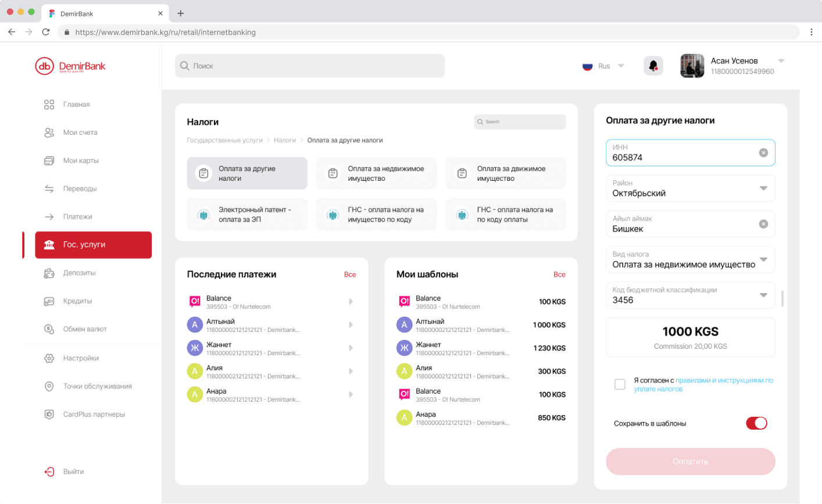
Task: Click the Выйти logout icon
Action: [x=49, y=471]
